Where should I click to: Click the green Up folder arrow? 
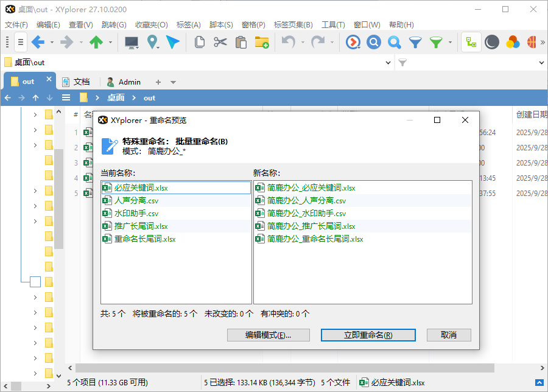pos(96,42)
